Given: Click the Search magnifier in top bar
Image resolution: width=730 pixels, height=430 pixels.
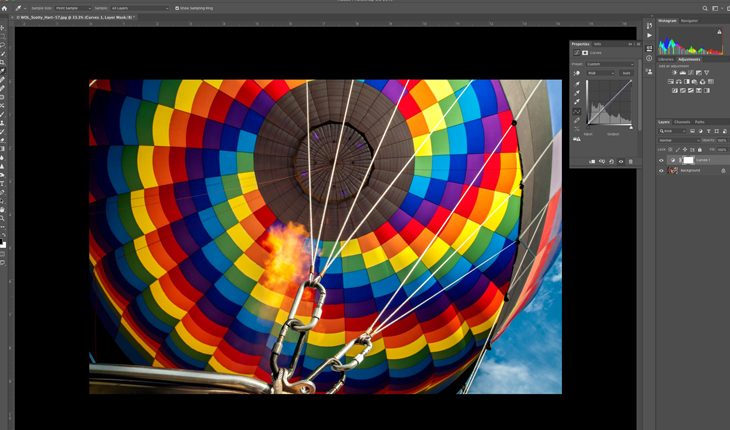Looking at the screenshot, I should coord(705,8).
